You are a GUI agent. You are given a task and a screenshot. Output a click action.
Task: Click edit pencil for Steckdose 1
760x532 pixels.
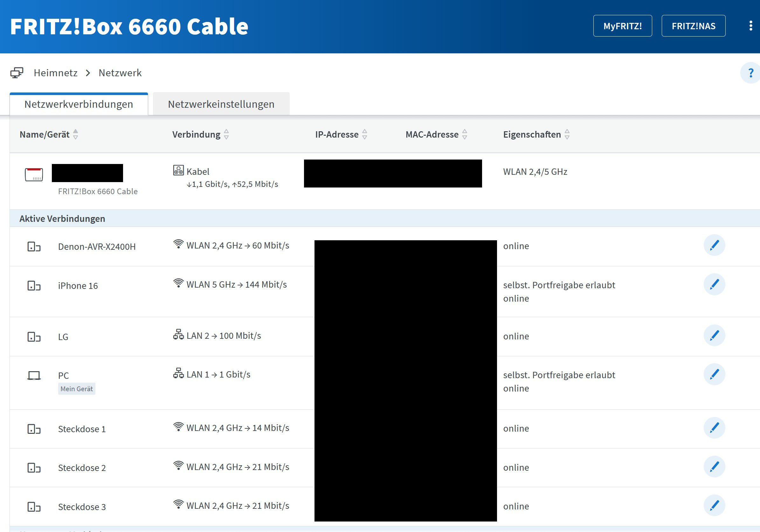pos(714,428)
